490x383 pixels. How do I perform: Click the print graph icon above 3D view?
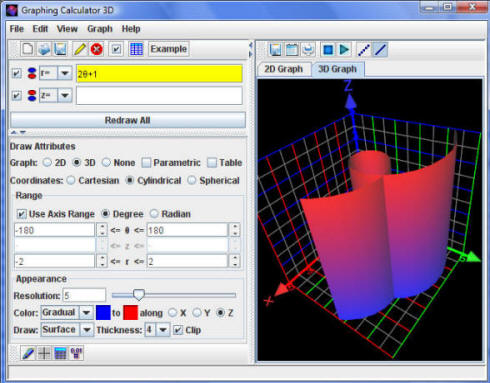[308, 50]
